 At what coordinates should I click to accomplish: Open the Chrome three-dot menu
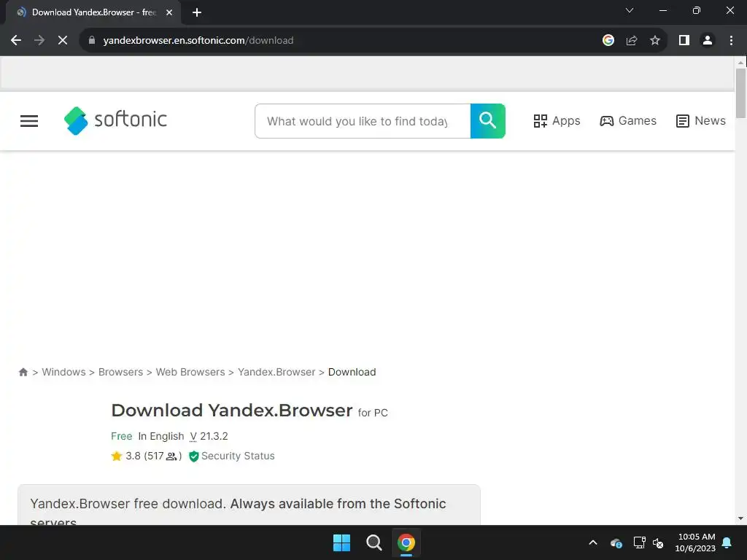pos(731,41)
